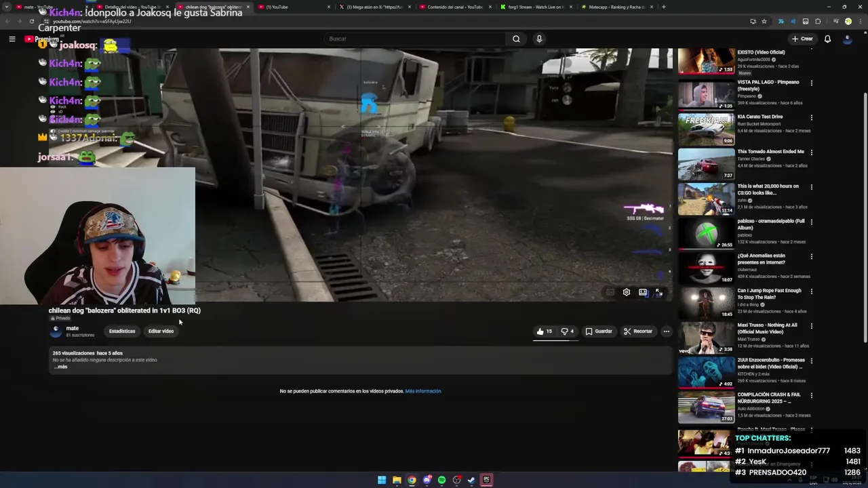Open 2UU! Enzocerobulto Promesas video title
Image resolution: width=868 pixels, height=488 pixels.
click(x=771, y=363)
